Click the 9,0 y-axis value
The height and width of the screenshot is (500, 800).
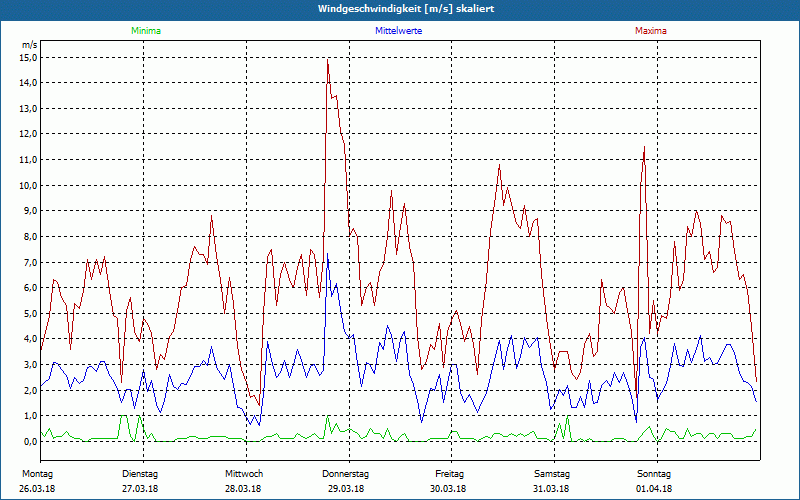point(30,211)
